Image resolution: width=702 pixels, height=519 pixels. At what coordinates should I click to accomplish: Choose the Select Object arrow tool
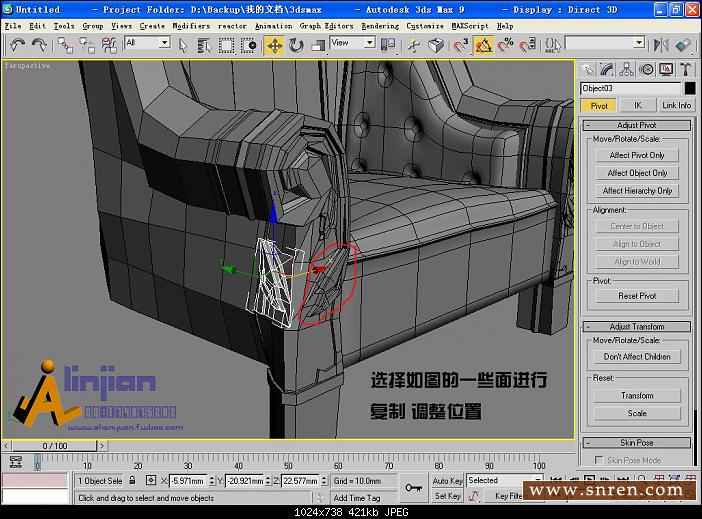click(x=182, y=45)
